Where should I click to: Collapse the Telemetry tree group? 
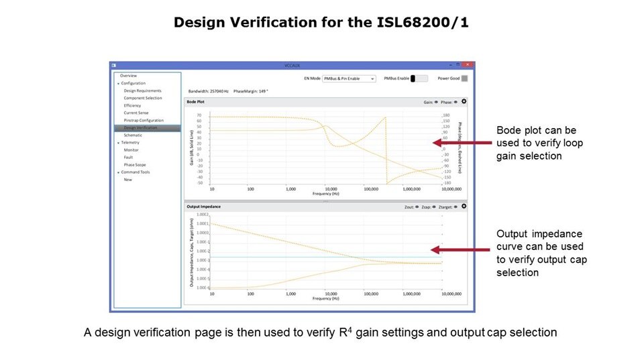coord(118,143)
